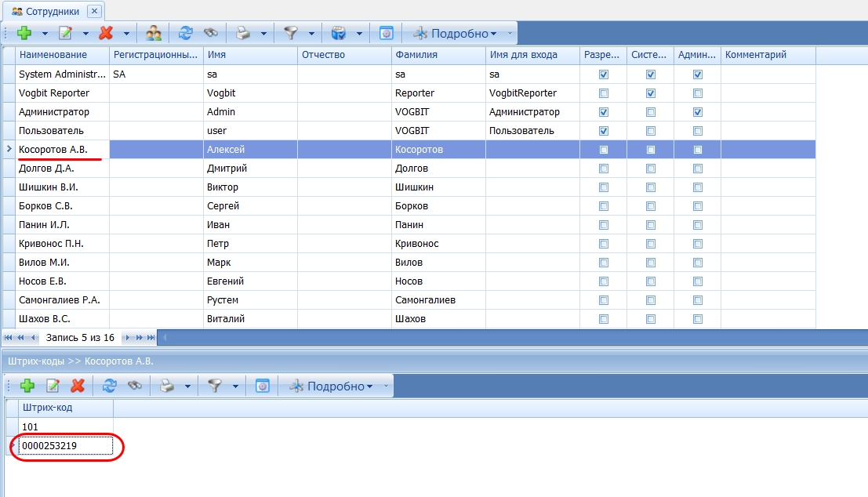Toggle the Админ... checkbox for Администратор row
Image resolution: width=868 pixels, height=497 pixels.
tap(698, 112)
